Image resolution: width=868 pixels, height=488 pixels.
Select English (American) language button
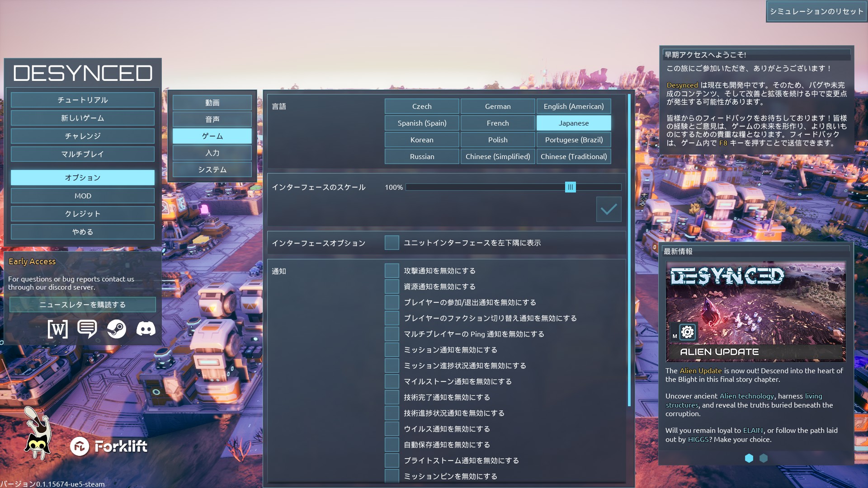[x=574, y=106]
